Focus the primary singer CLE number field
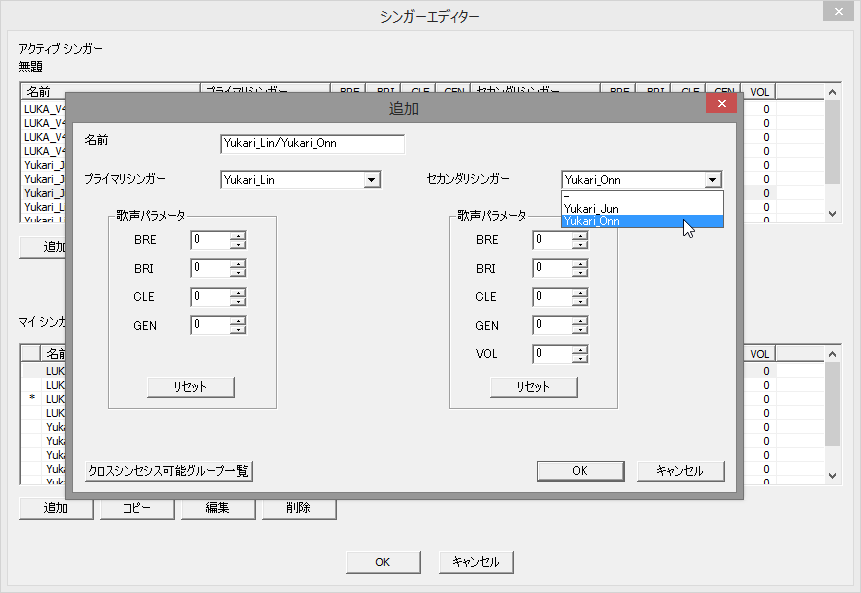The height and width of the screenshot is (593, 861). tap(211, 297)
